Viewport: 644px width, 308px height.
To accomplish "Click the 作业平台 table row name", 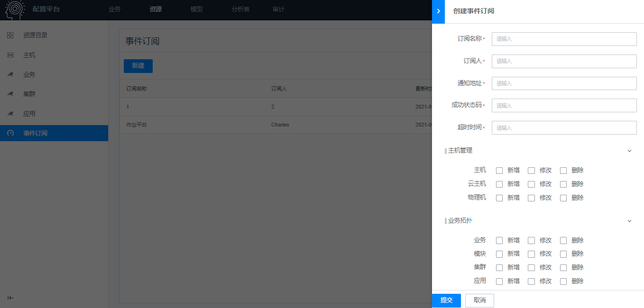I will [136, 125].
